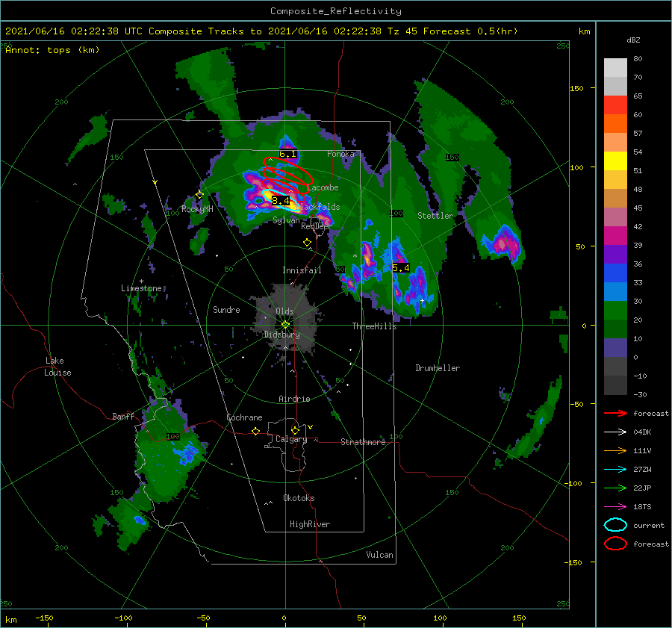Click the RockyMH city label

(197, 209)
